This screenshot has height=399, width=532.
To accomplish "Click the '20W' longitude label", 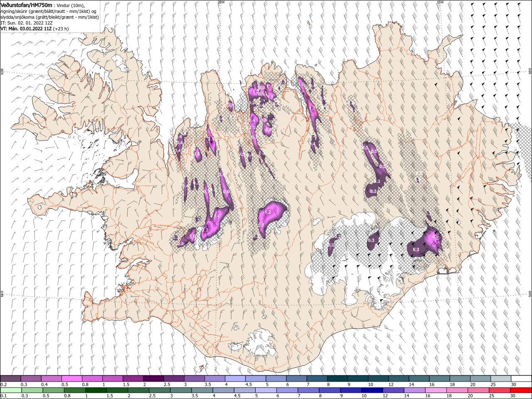I will point(221,2).
